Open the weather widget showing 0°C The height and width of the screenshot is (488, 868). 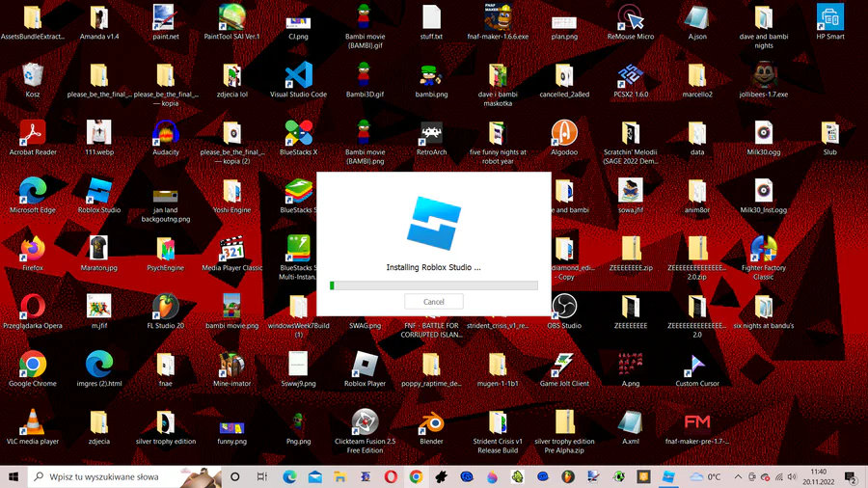(705, 476)
